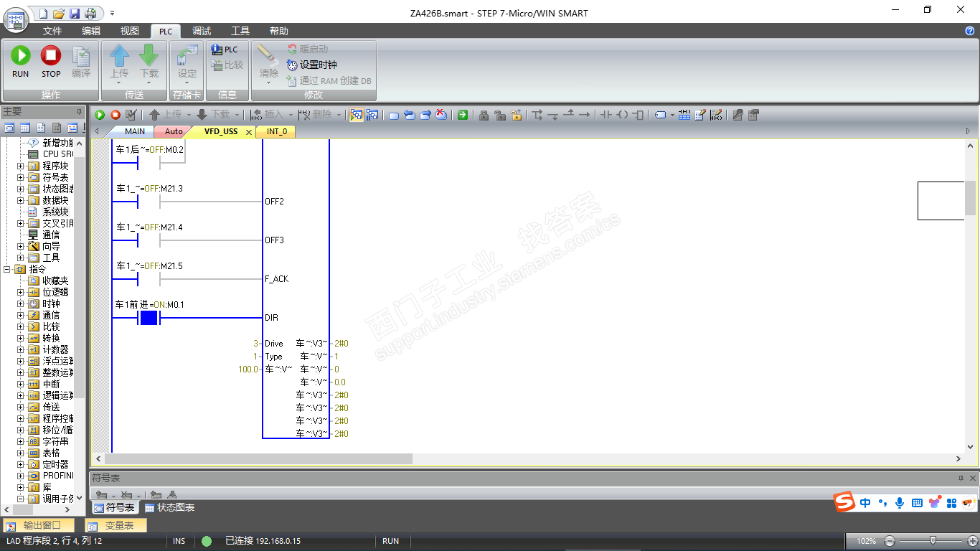
Task: Toggle the network comments icon
Action: coord(715,115)
